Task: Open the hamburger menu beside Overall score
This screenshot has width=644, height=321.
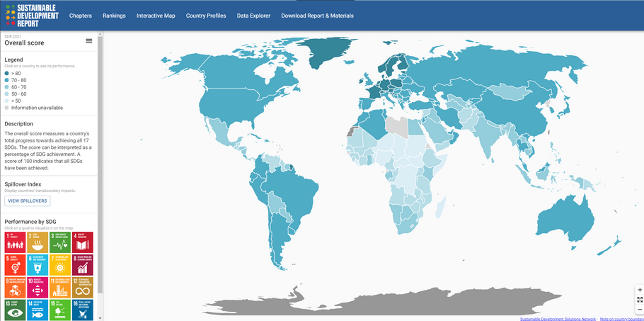Action: click(89, 41)
